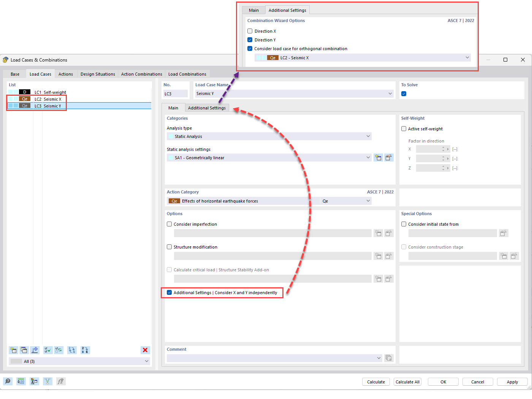The width and height of the screenshot is (532, 399).
Task: Uncheck the To Solve checkbox
Action: (x=404, y=94)
